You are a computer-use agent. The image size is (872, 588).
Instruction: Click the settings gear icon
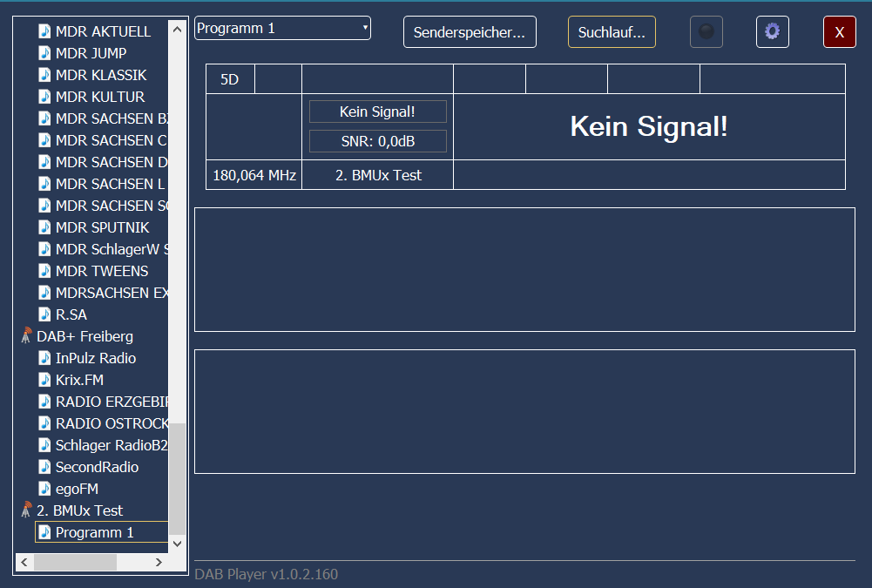click(x=772, y=32)
